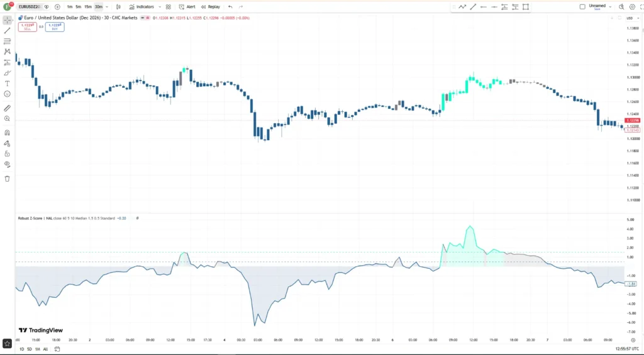Hide all drawings with eye icon
Screen dimensions: 644x355
(x=7, y=164)
